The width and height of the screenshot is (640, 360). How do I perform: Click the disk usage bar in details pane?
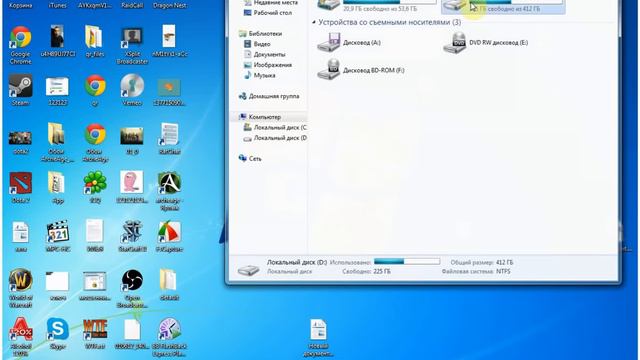click(x=407, y=262)
